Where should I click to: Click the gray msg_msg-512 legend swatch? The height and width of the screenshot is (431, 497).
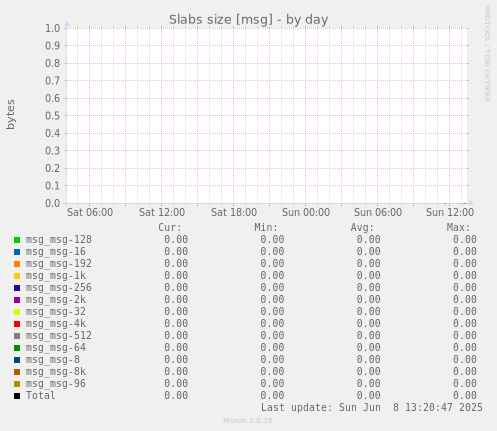coord(17,336)
